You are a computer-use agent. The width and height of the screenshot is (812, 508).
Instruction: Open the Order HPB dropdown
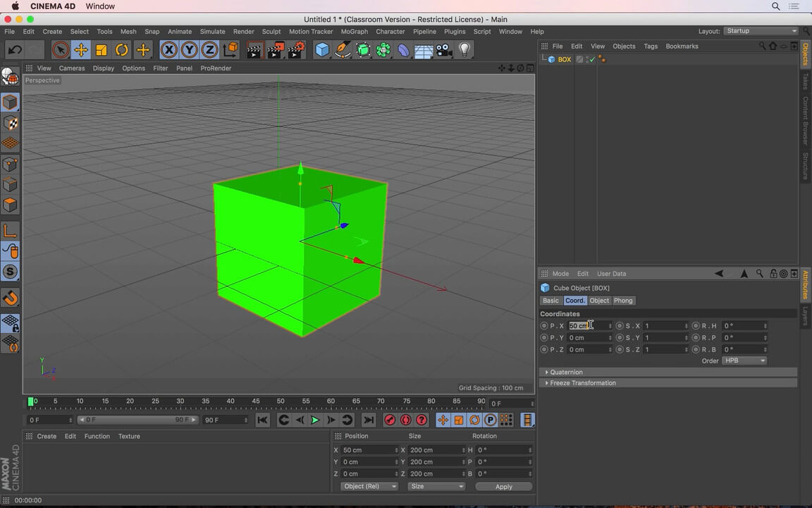click(744, 361)
